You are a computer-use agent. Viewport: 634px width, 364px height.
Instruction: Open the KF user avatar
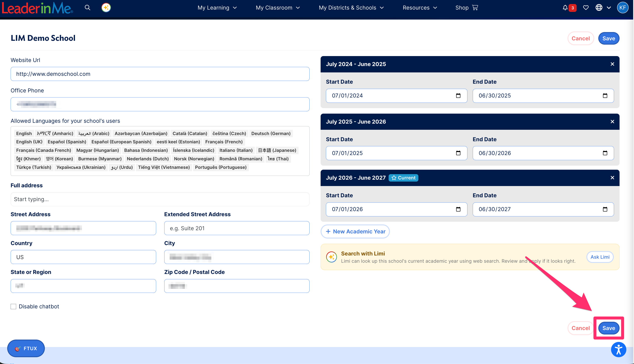point(623,7)
